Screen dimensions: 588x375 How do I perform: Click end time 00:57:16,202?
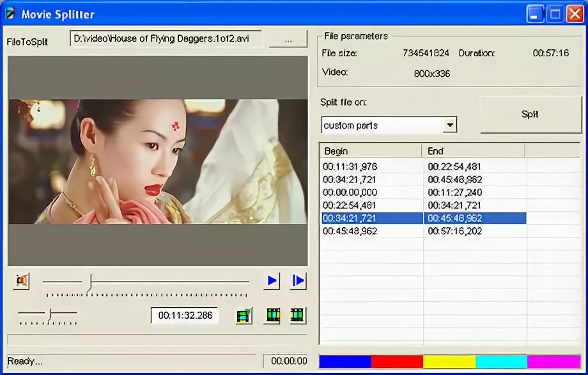[455, 231]
